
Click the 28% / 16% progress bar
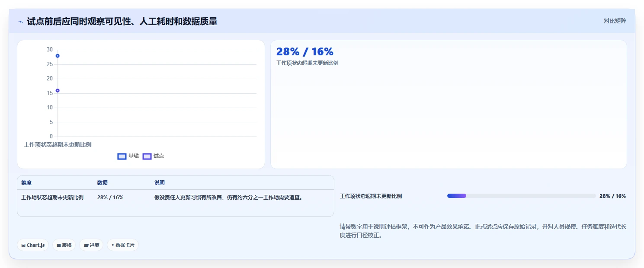[x=521, y=196]
